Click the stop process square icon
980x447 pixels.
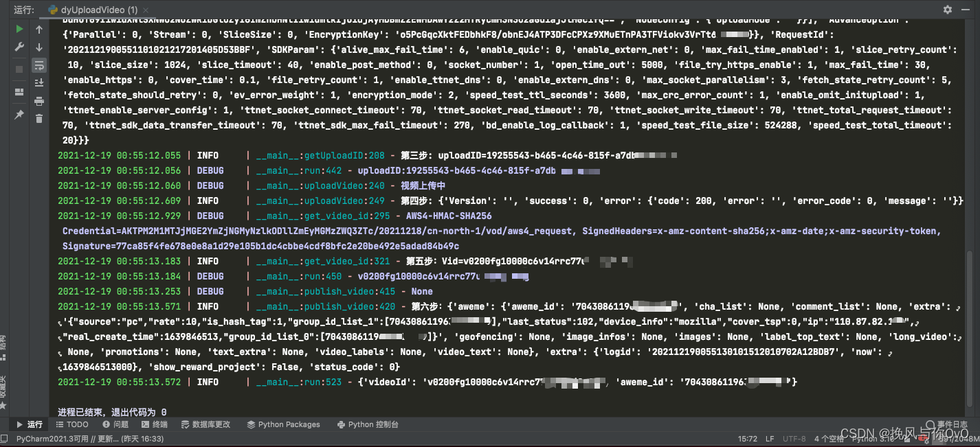click(19, 69)
